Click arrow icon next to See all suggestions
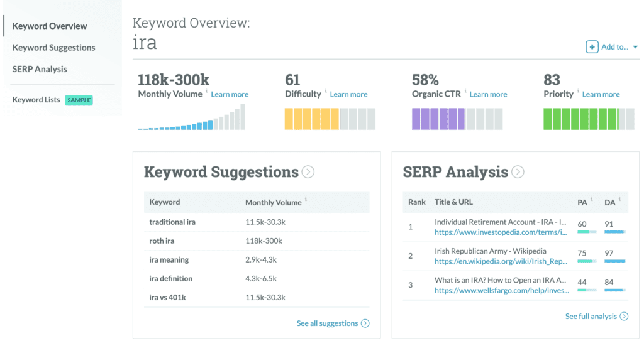Screen dimensions: 644x341 point(365,323)
